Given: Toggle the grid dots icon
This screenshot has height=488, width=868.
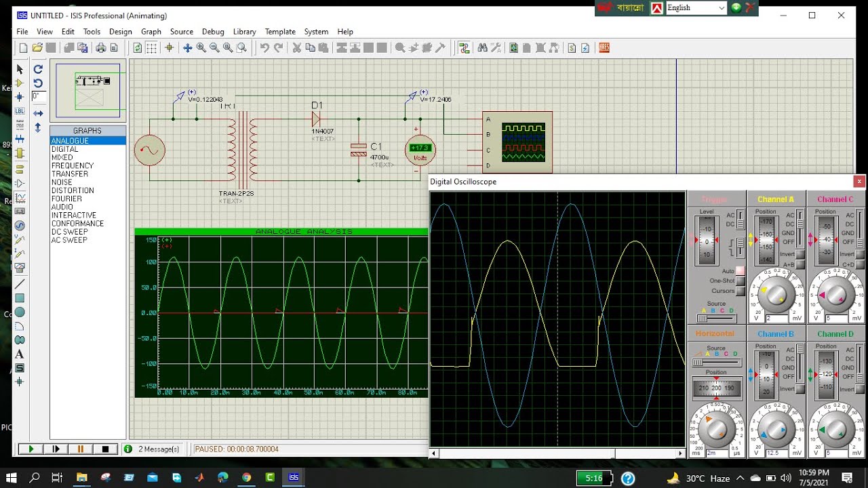Looking at the screenshot, I should 151,48.
